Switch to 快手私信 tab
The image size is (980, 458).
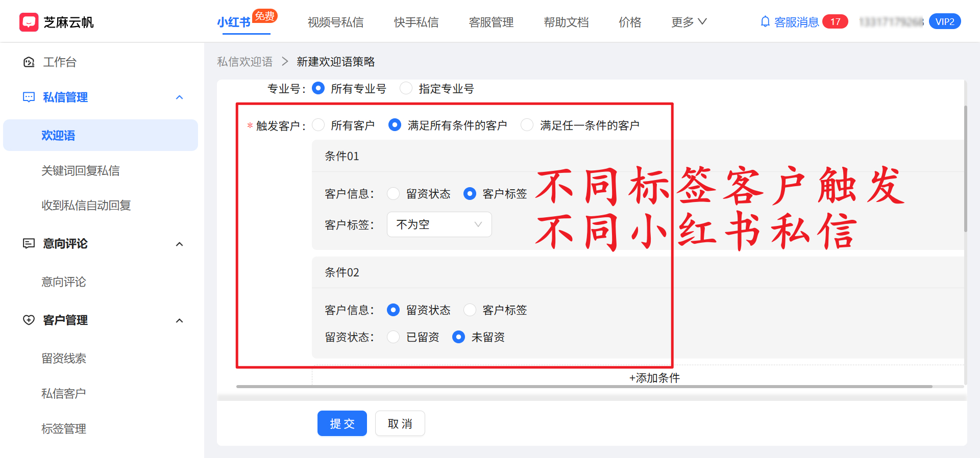(416, 22)
